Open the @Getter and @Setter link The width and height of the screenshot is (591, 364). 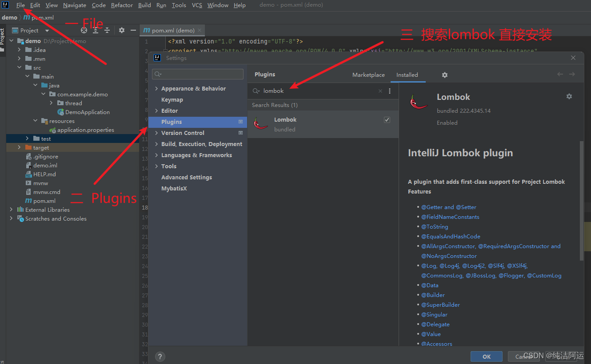pos(449,207)
